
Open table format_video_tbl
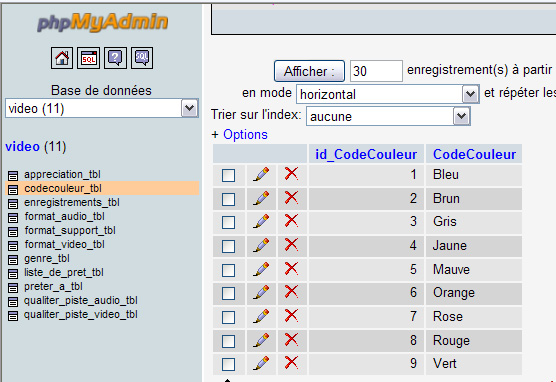[x=65, y=244]
